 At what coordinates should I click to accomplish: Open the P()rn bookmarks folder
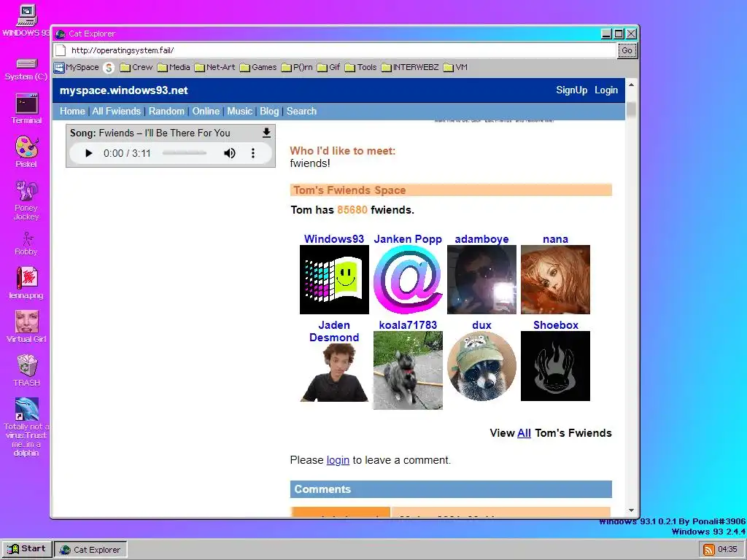click(297, 68)
